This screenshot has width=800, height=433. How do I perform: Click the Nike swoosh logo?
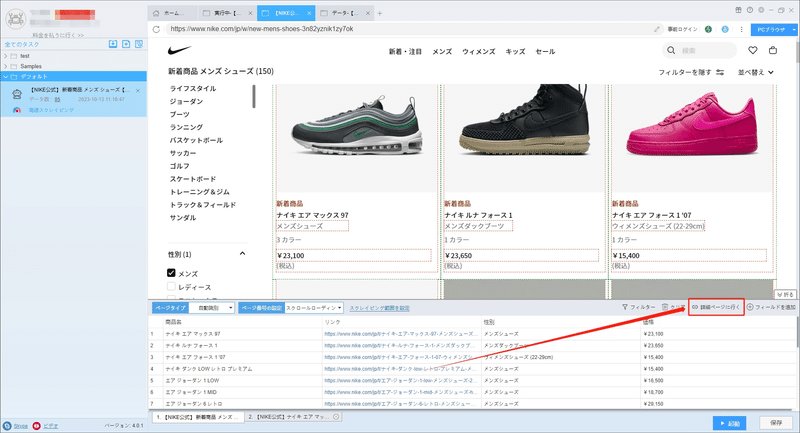point(179,50)
